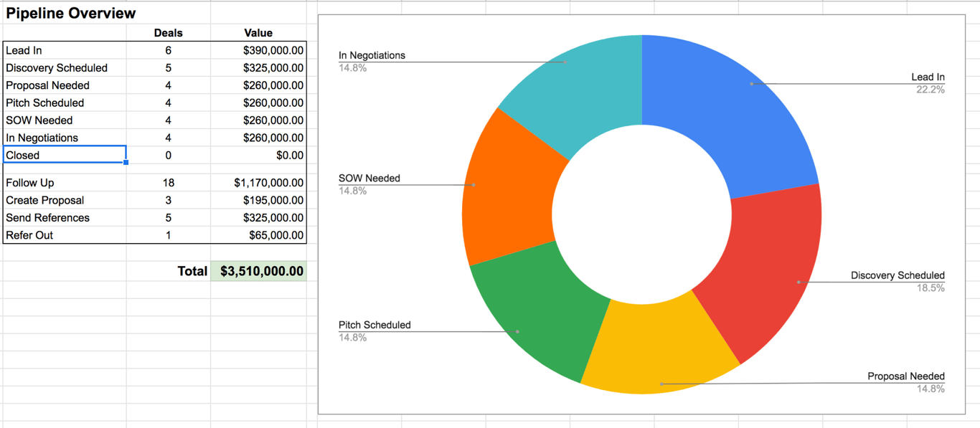Select Discovery Scheduled value $325,000.00

coord(258,68)
